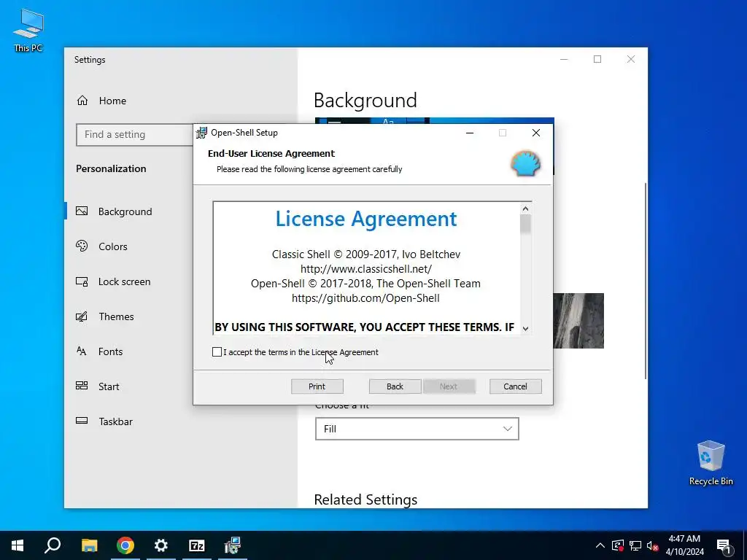This screenshot has width=747, height=560.
Task: Minimize the Open-Shell Setup dialog
Action: pyautogui.click(x=470, y=133)
